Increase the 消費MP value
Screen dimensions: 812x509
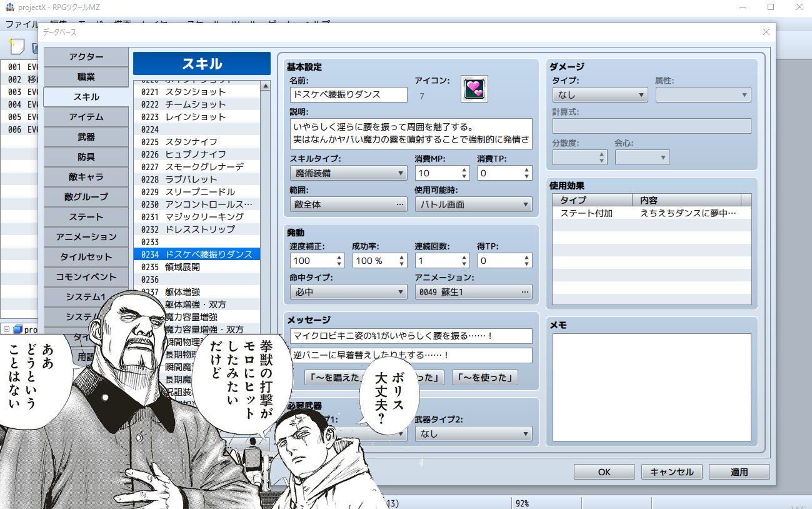point(464,169)
